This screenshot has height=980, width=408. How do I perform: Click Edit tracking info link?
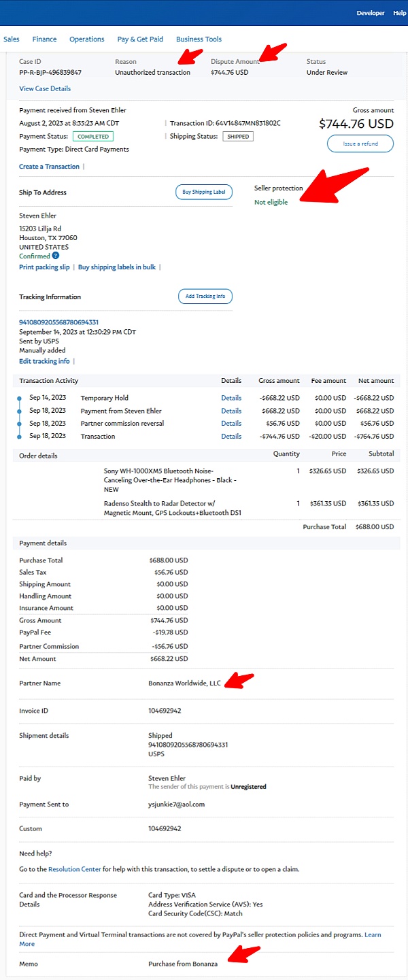click(44, 361)
